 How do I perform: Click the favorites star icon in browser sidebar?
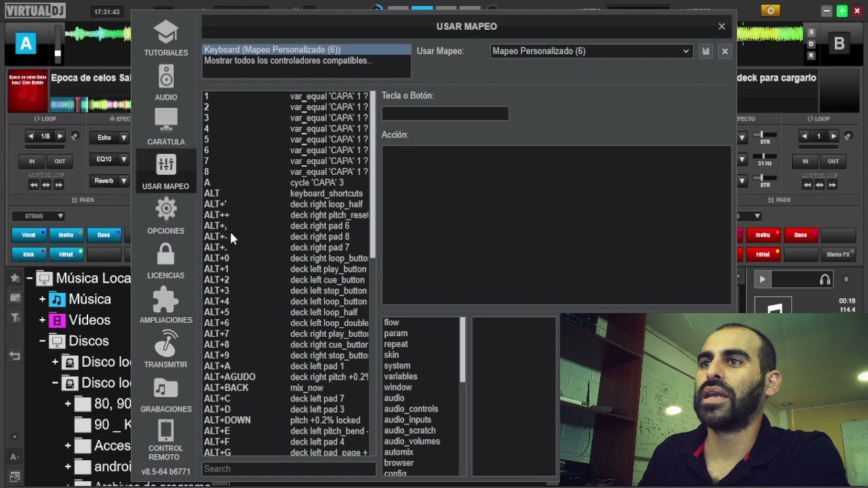coord(15,278)
